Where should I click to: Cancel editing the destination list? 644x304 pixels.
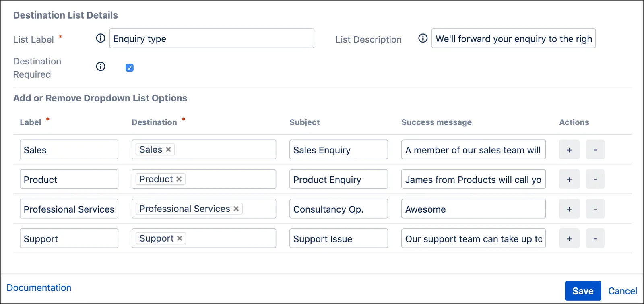(622, 291)
